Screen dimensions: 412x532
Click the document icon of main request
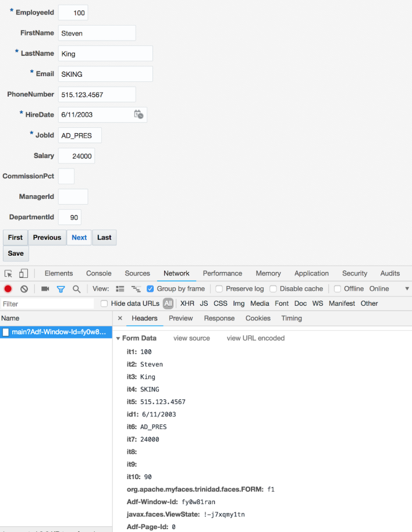click(6, 332)
